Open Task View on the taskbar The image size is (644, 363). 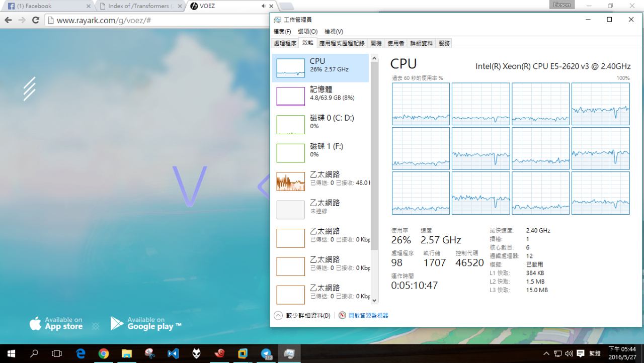tap(57, 353)
